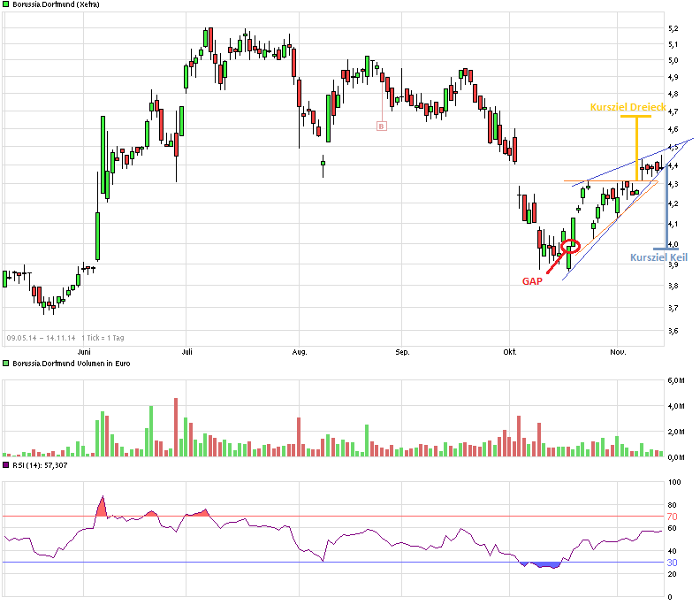
Task: Click the 100 RSI axis value
Action: point(674,482)
